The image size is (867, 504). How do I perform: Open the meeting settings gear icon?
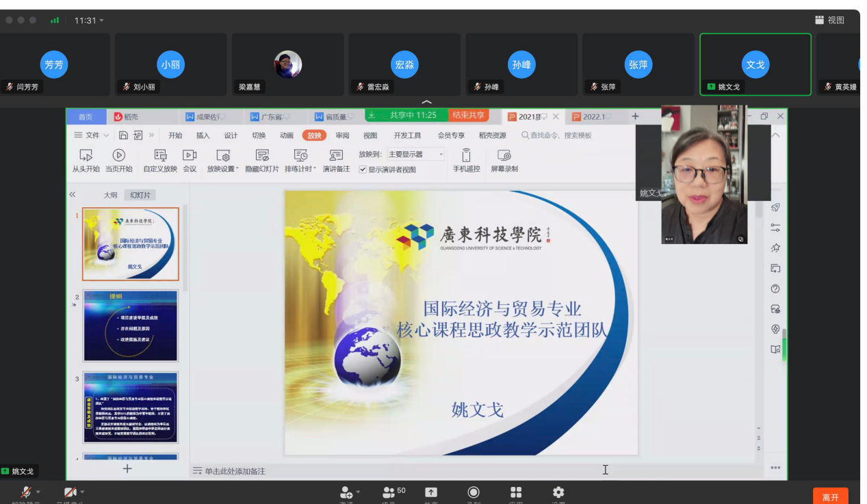(558, 492)
